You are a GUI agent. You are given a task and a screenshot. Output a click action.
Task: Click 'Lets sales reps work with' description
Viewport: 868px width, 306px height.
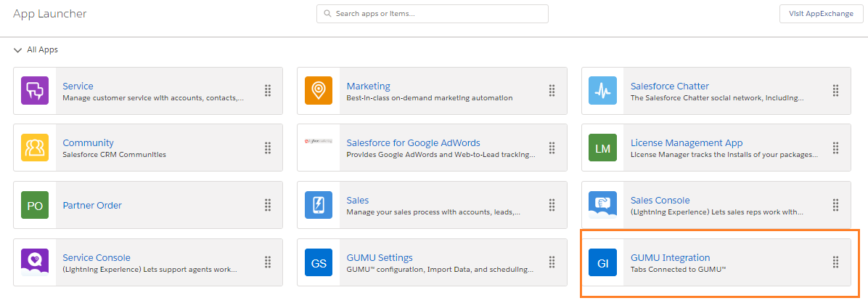pos(717,212)
